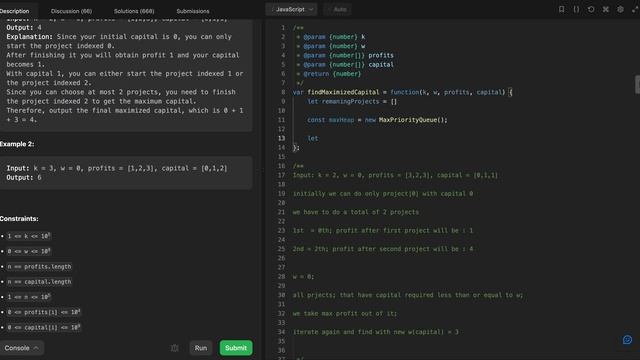Viewport: 640px width, 360px height.
Task: Open editor settings gear icon
Action: (620, 9)
